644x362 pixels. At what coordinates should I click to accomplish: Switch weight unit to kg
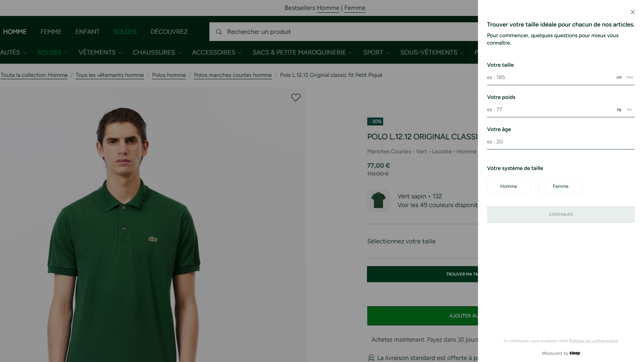click(x=619, y=109)
